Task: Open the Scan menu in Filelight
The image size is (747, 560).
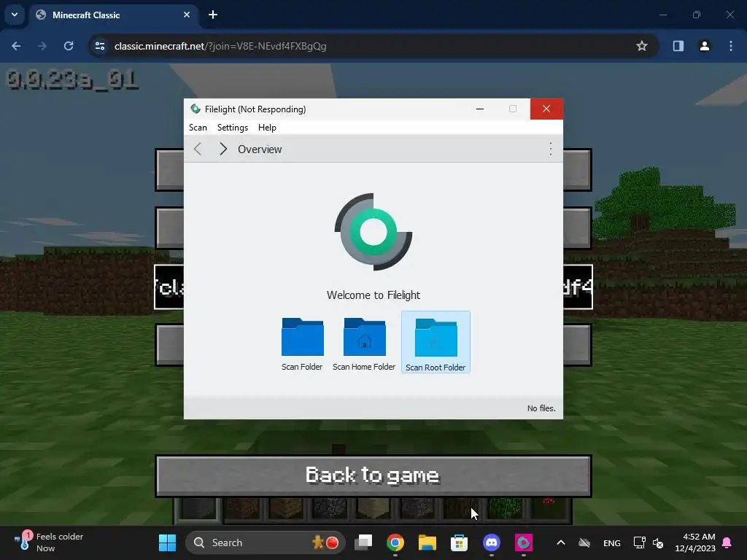Action: click(198, 128)
